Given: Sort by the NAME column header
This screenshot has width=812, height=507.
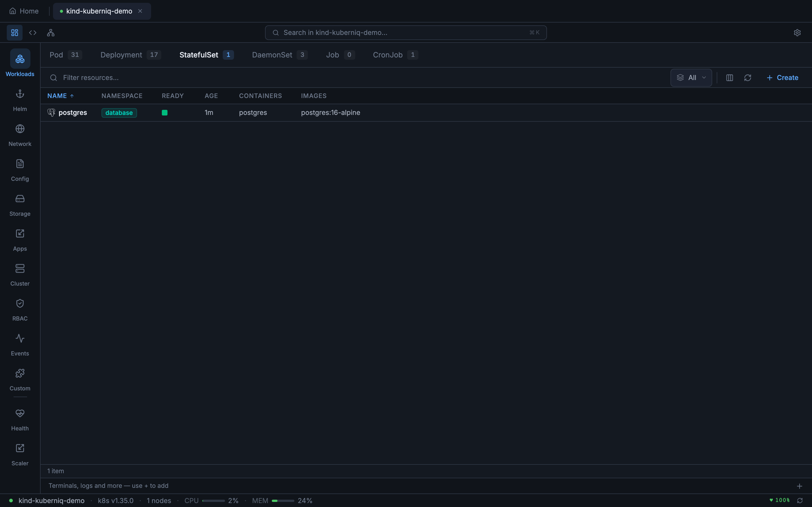Looking at the screenshot, I should [60, 95].
